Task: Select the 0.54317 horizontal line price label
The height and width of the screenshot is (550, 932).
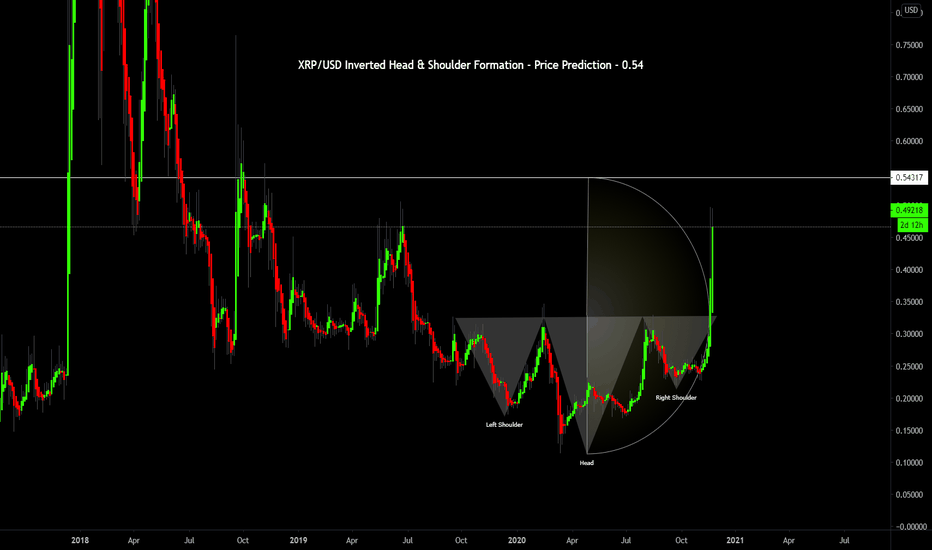Action: pos(909,177)
